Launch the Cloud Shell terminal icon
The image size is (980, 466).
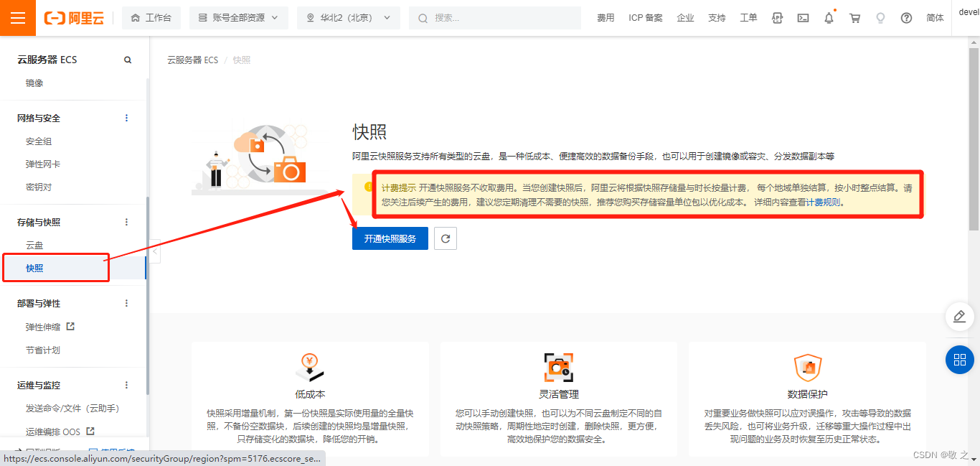[803, 18]
